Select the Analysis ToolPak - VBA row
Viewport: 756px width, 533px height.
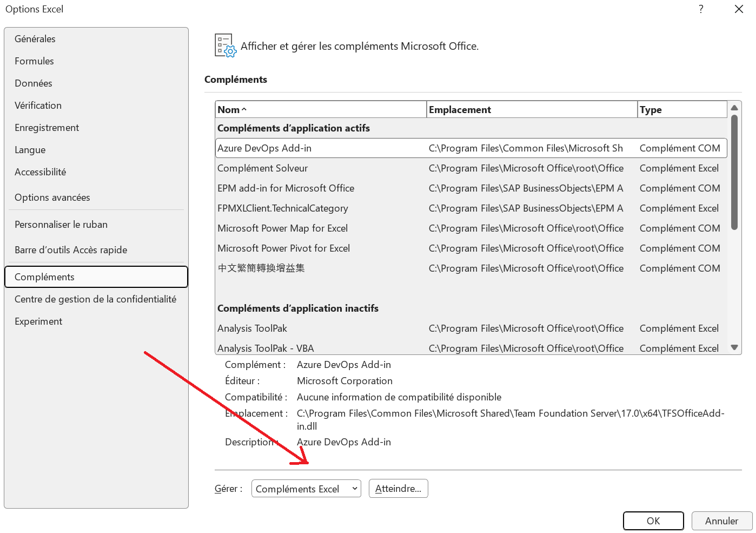coord(471,348)
